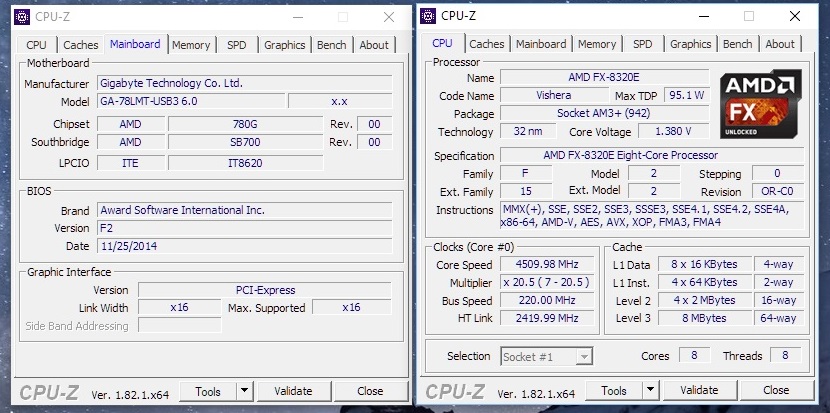Click Bus Speed 220.00 MHz value

[x=547, y=300]
